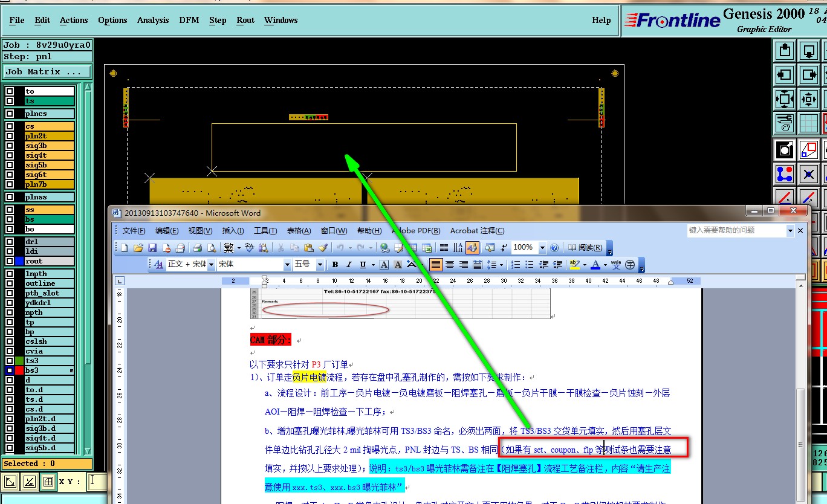827x504 pixels.
Task: Toggle checkbox for layer 'ts3'
Action: (9, 361)
